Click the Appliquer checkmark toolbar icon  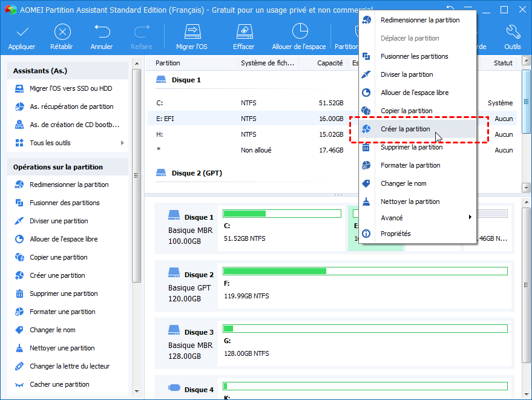pos(22,32)
